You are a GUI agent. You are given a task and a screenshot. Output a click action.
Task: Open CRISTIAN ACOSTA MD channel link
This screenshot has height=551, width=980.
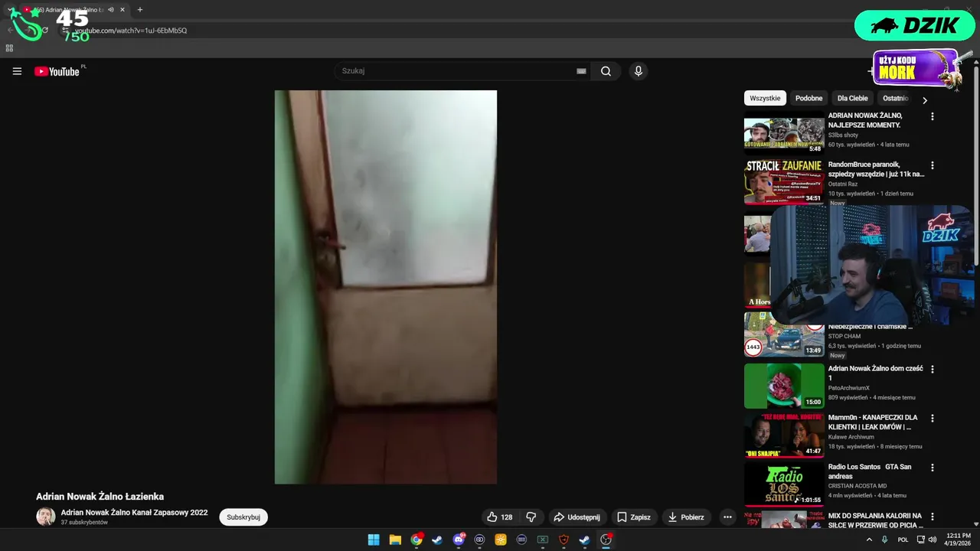pyautogui.click(x=857, y=486)
